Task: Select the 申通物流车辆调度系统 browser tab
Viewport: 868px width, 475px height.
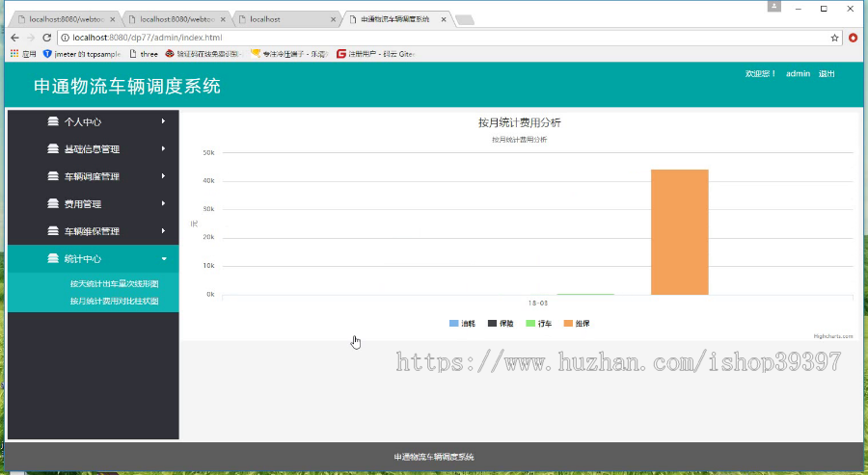Action: (397, 19)
